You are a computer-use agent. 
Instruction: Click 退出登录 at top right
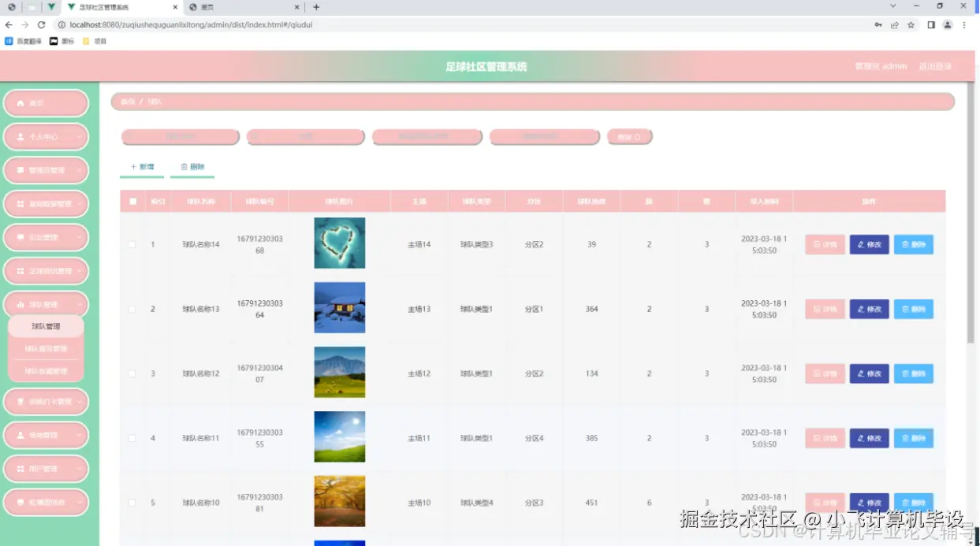point(934,66)
